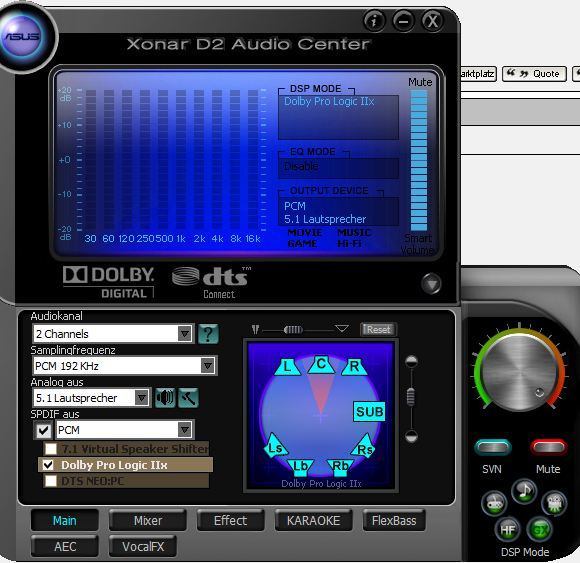Open the Audiokanal 2 Channels dropdown
The width and height of the screenshot is (580, 563).
pyautogui.click(x=113, y=334)
